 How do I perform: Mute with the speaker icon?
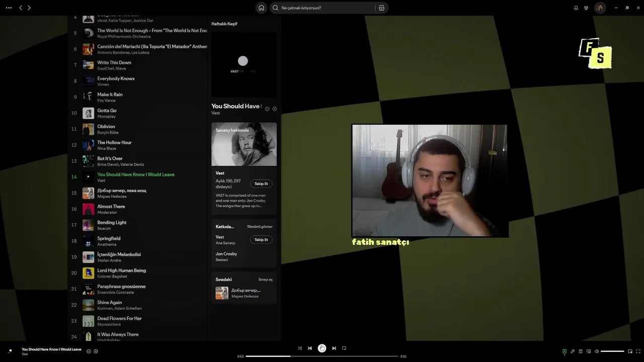[x=597, y=351]
